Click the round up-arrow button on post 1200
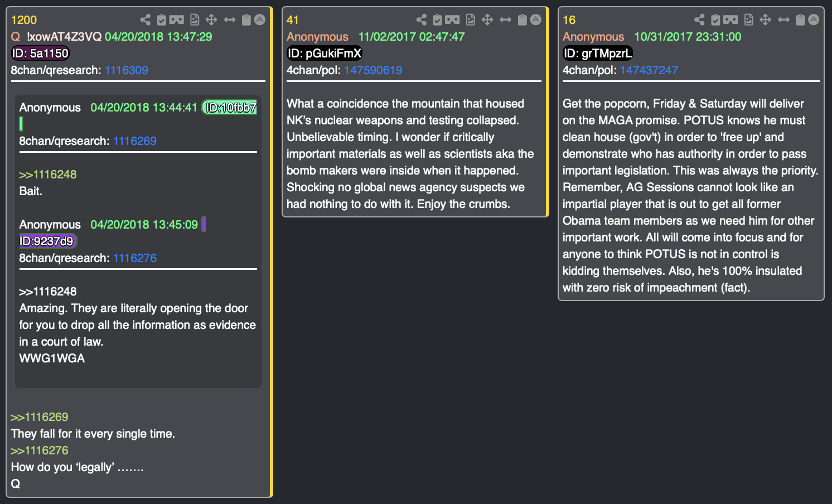 point(260,20)
